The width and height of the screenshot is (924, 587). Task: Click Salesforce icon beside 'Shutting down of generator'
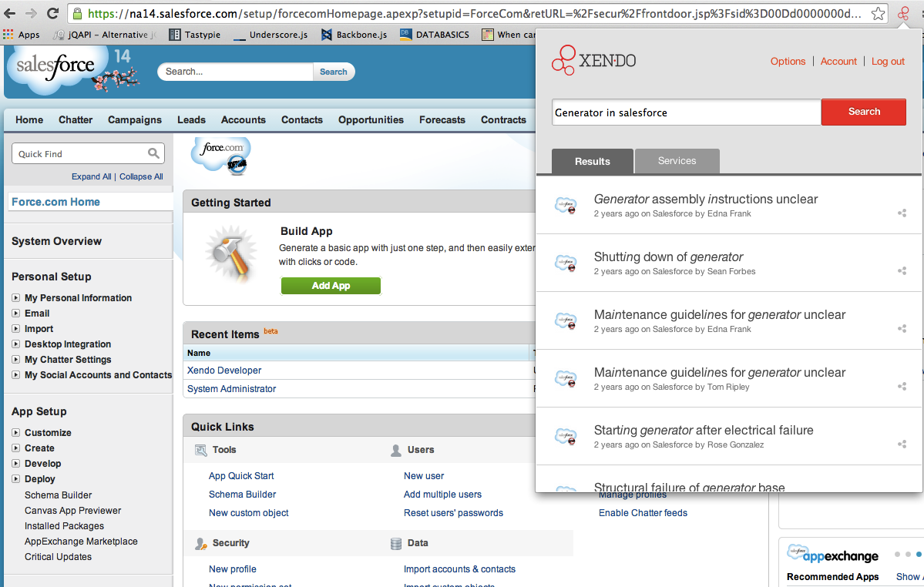tap(566, 263)
